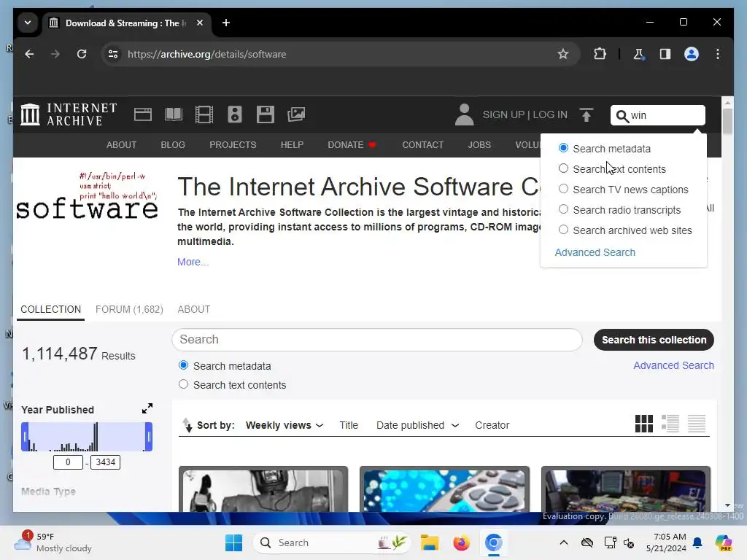Expand description with More... link

tap(193, 262)
